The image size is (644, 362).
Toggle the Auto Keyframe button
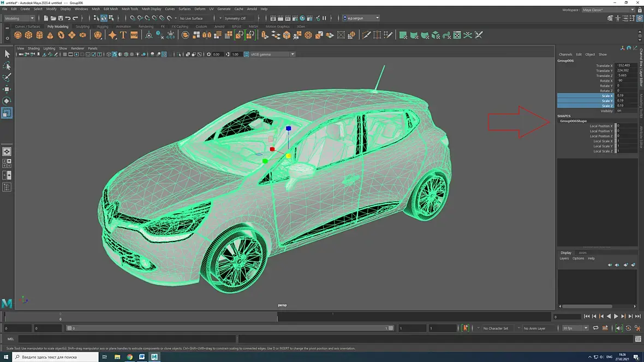[465, 328]
